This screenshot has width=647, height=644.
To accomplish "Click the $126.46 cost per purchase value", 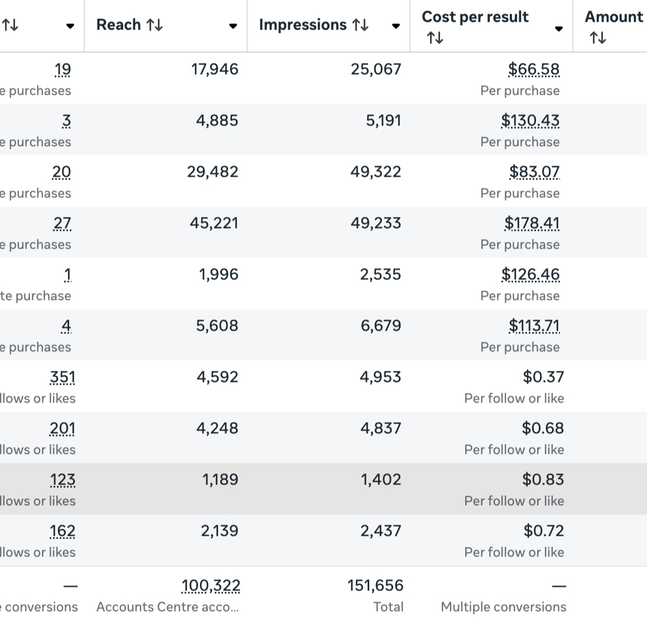I will point(530,274).
